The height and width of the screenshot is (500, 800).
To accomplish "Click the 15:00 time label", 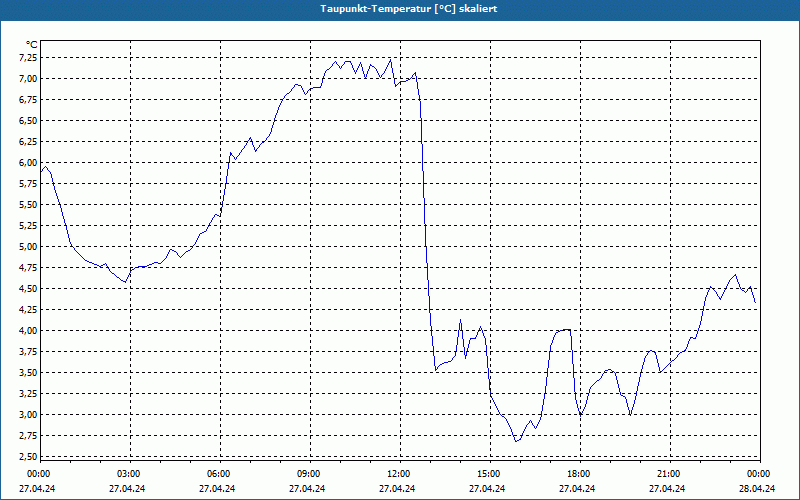I will (490, 474).
